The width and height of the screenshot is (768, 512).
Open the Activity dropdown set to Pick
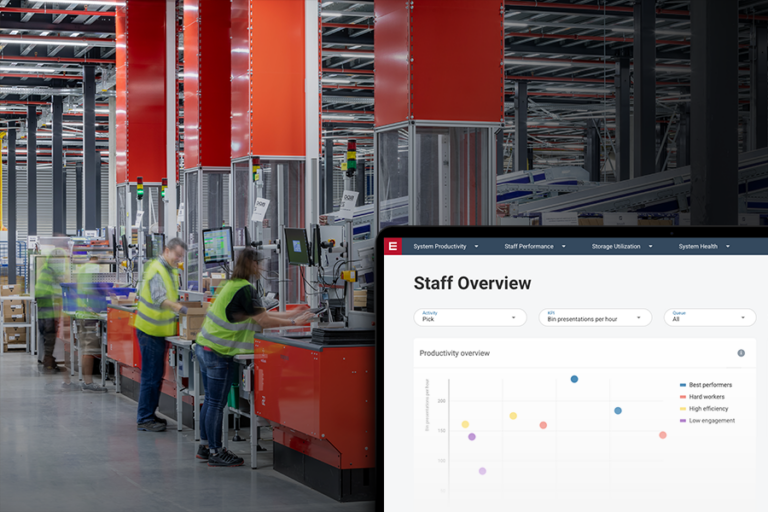pos(470,317)
